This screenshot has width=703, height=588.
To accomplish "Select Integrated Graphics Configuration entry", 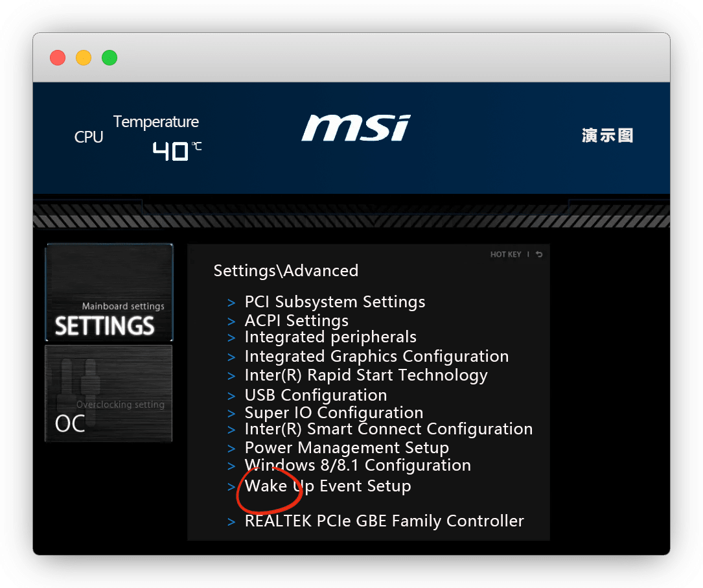I will [x=376, y=357].
